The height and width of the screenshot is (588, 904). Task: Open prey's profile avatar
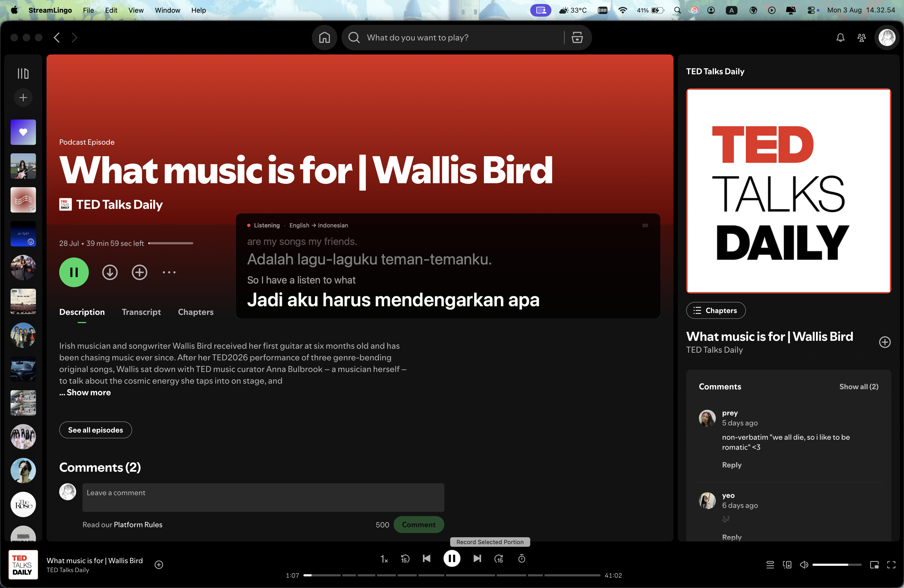click(x=707, y=418)
